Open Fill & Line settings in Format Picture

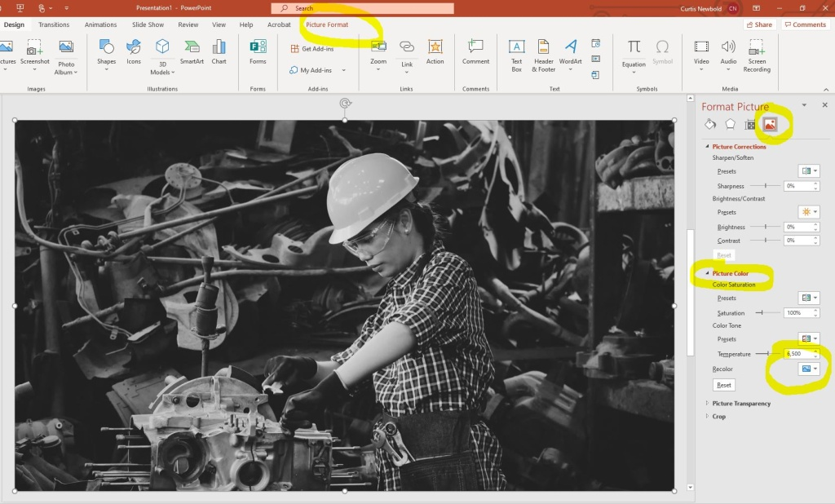709,123
